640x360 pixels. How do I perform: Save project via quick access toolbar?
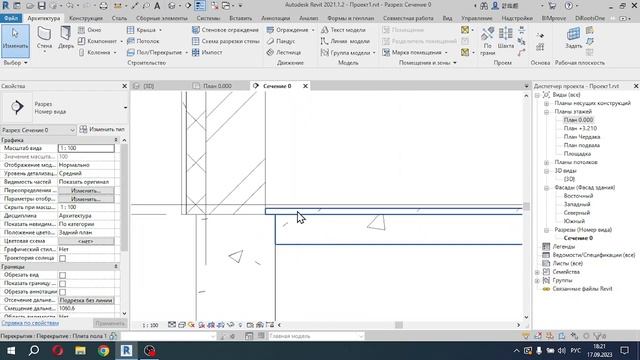[x=42, y=6]
